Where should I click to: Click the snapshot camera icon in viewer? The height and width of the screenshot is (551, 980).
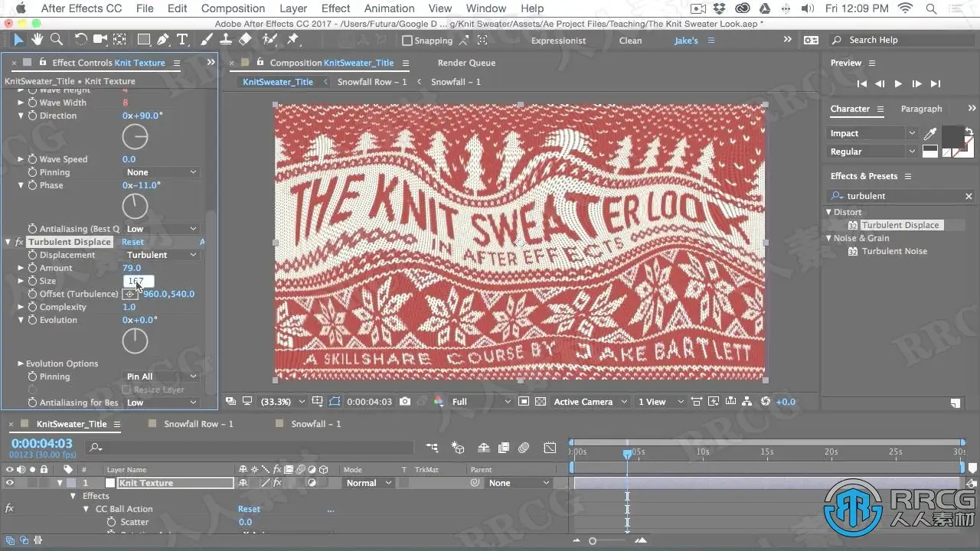click(x=405, y=402)
